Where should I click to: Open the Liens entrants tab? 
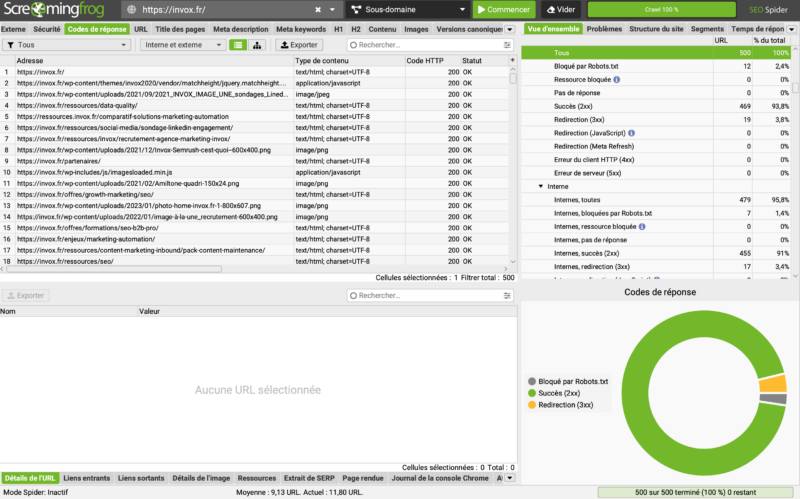pyautogui.click(x=87, y=478)
